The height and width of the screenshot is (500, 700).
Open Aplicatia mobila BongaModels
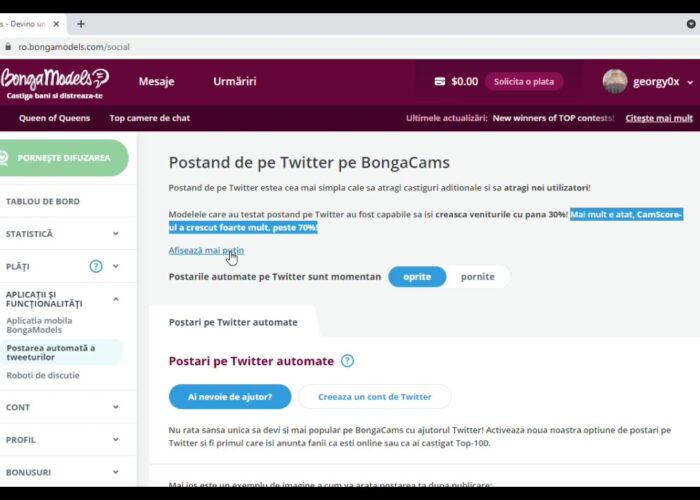(x=39, y=325)
